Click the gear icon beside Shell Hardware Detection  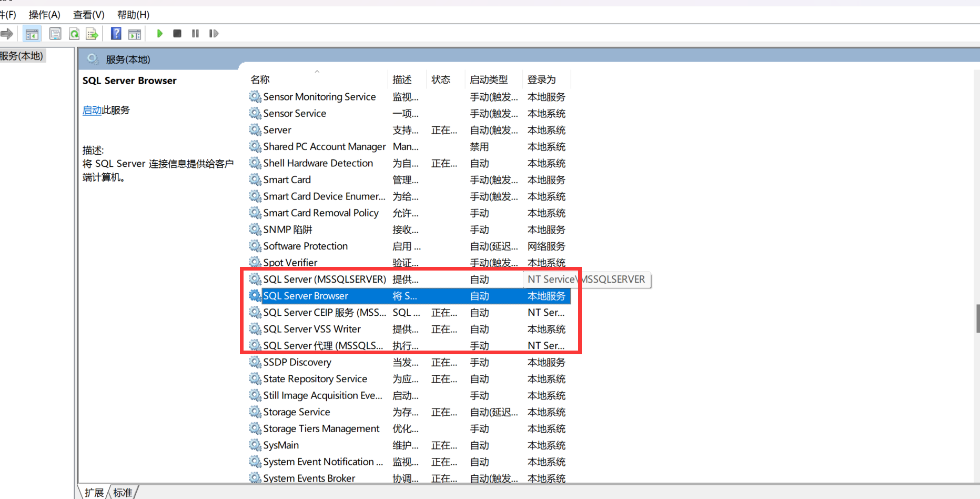[x=255, y=163]
